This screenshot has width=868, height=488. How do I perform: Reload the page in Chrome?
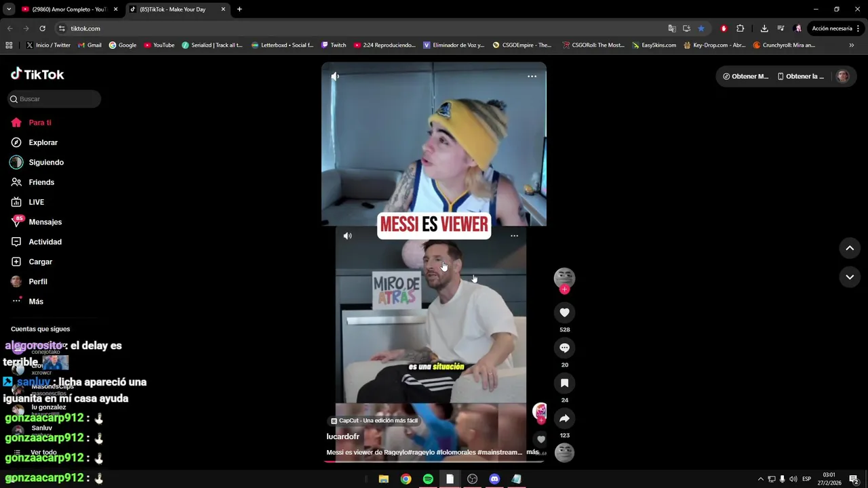tap(42, 28)
